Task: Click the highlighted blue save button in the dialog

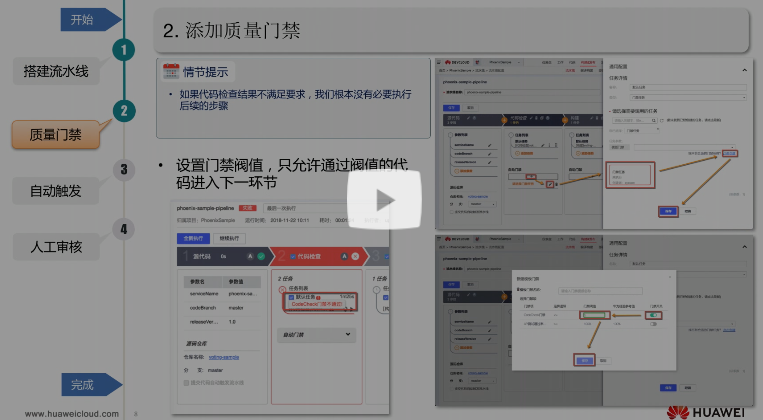Action: pos(584,361)
